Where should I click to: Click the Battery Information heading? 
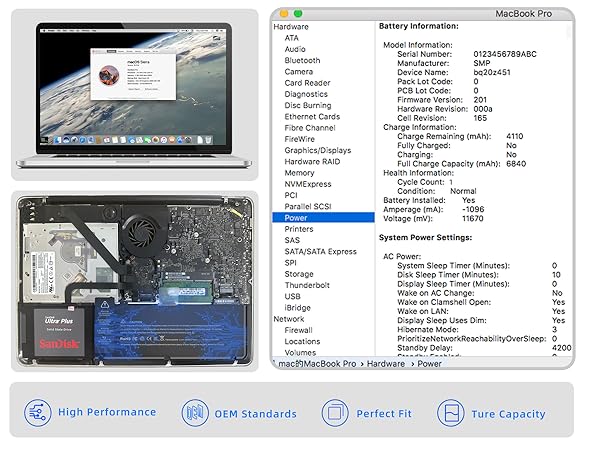pyautogui.click(x=419, y=26)
